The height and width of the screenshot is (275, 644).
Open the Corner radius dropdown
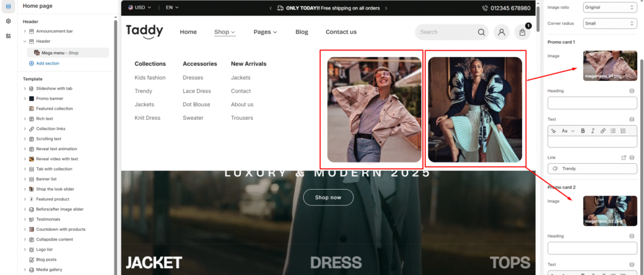click(x=609, y=23)
